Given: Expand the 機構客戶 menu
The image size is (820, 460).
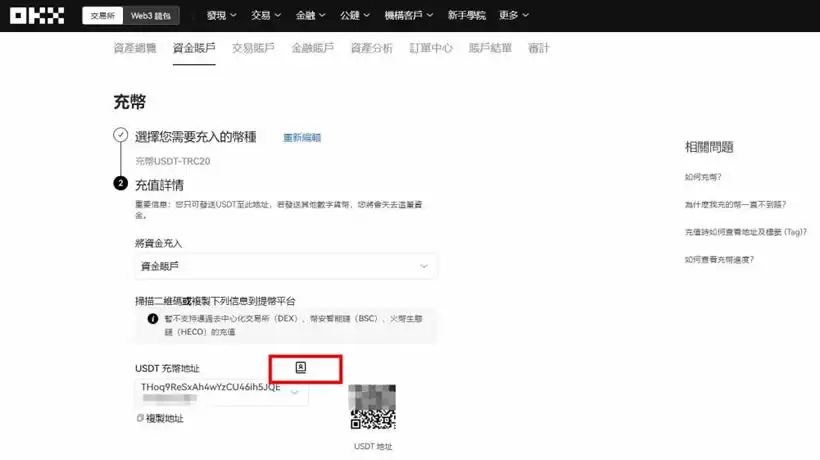Looking at the screenshot, I should click(408, 16).
